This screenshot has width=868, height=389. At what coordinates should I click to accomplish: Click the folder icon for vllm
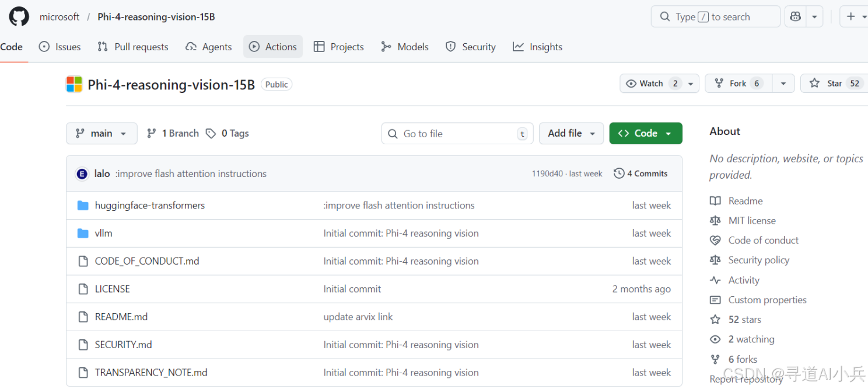pos(83,233)
